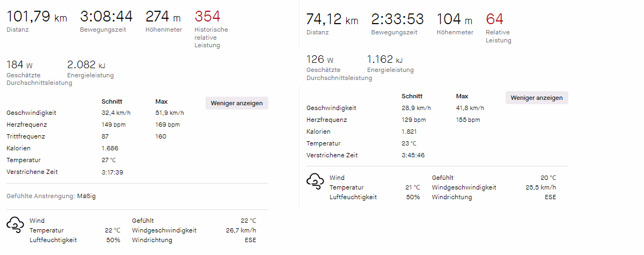
Task: Click the 101,79 km distance figure
Action: [36, 17]
